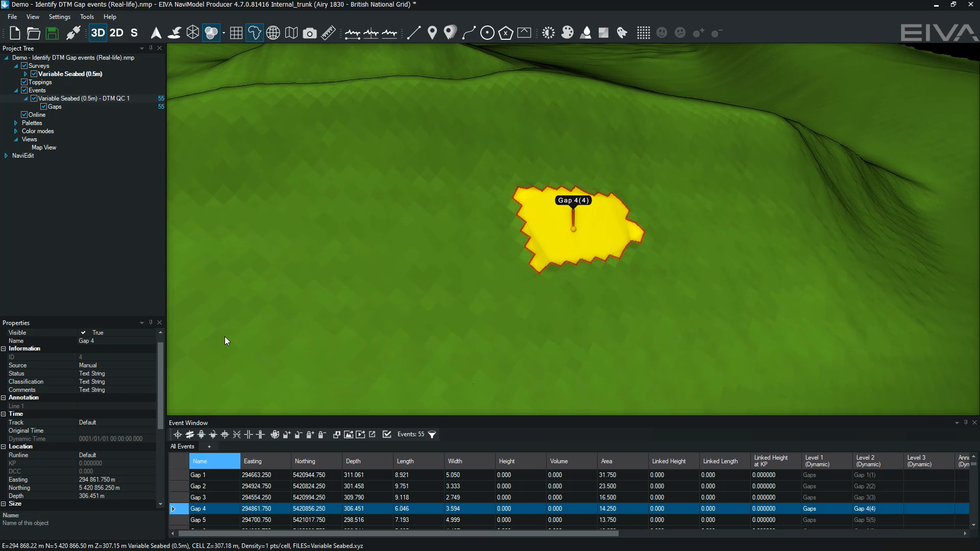Collapse the Events tree node

16,90
